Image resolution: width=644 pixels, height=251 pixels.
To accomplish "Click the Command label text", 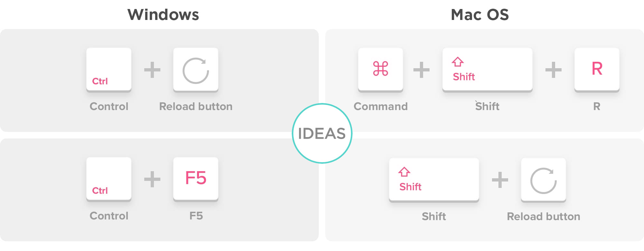I will pos(381,107).
